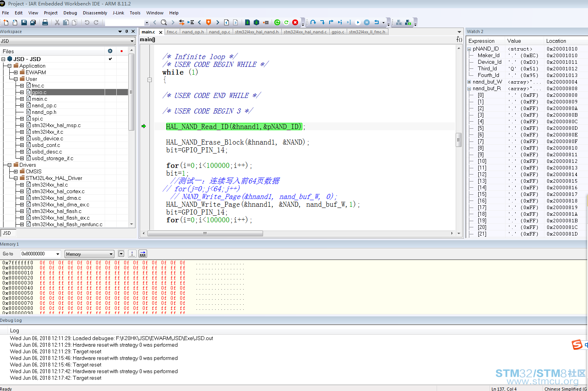Close the Workspace panel
Viewport: 588px width, 391px height.
pos(133,31)
